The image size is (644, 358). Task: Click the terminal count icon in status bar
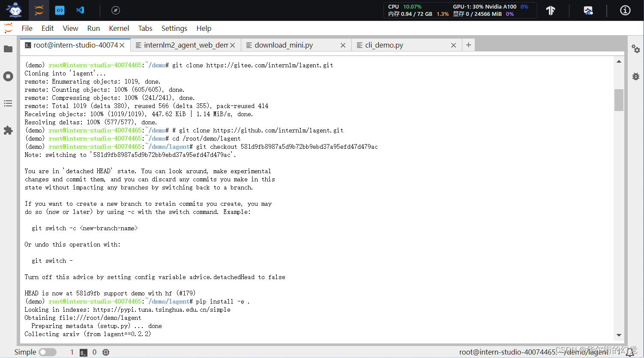(84, 352)
